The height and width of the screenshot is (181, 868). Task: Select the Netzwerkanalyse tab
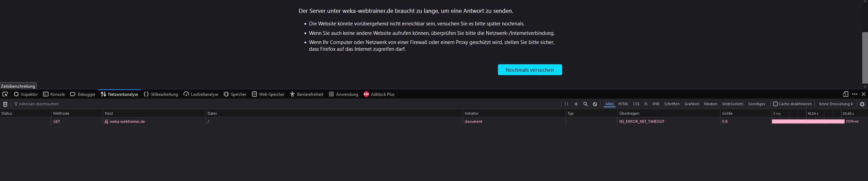(119, 94)
